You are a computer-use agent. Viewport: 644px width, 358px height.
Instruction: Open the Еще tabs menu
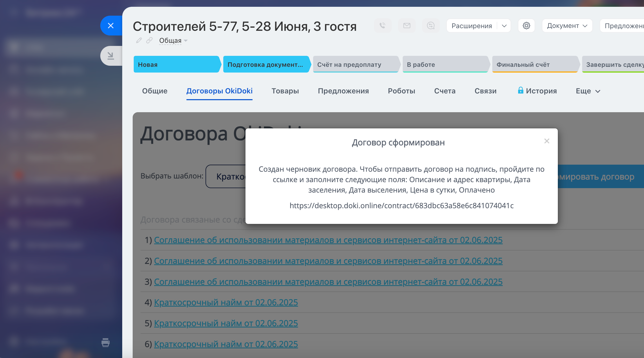[588, 91]
